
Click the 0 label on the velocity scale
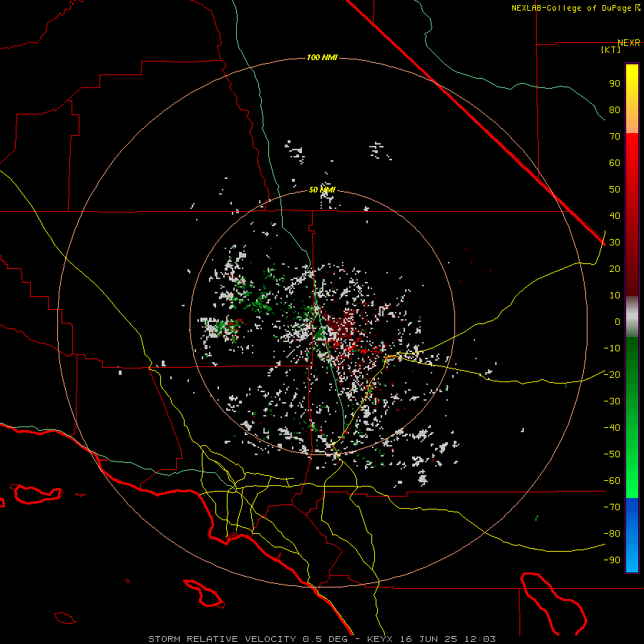click(618, 321)
